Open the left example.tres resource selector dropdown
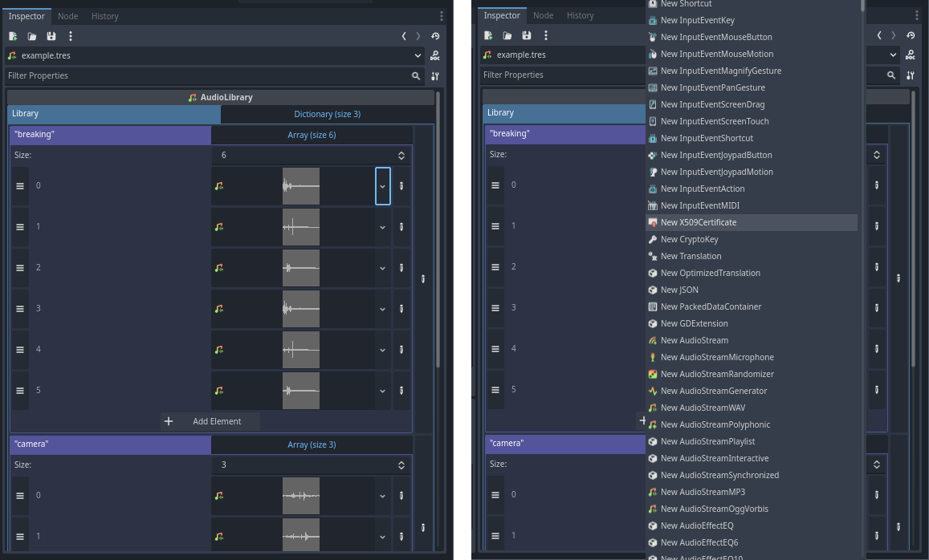 click(x=418, y=56)
